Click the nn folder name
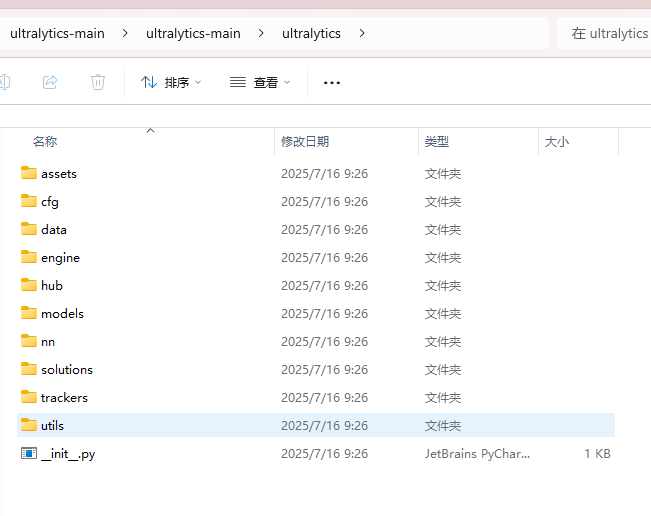Screen dimensions: 651x516 48,342
